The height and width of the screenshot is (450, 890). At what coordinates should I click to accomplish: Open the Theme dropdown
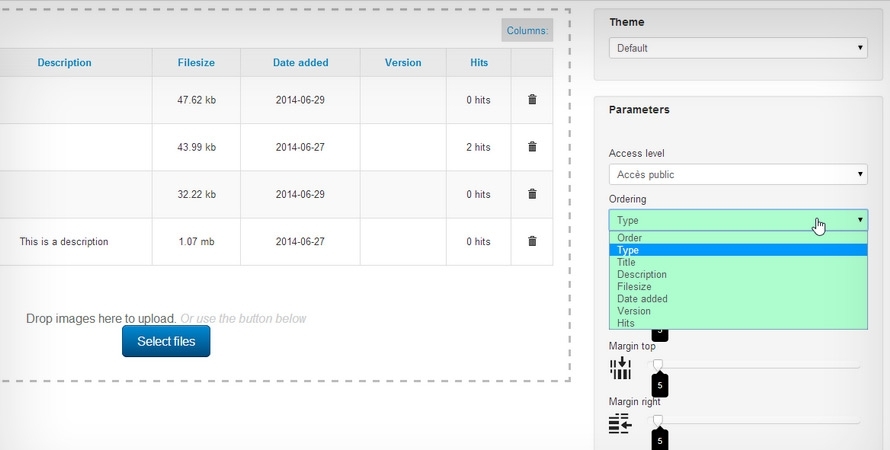coord(738,48)
